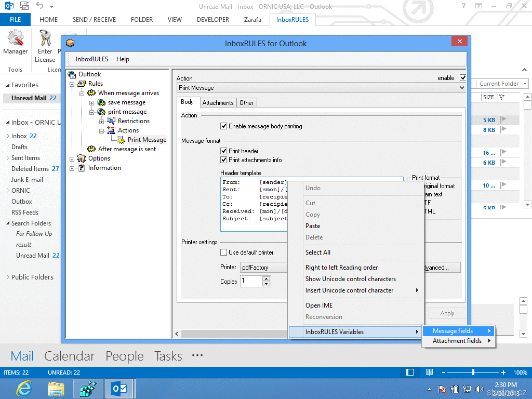
Task: Click the Enter License keys icon
Action: (x=45, y=38)
